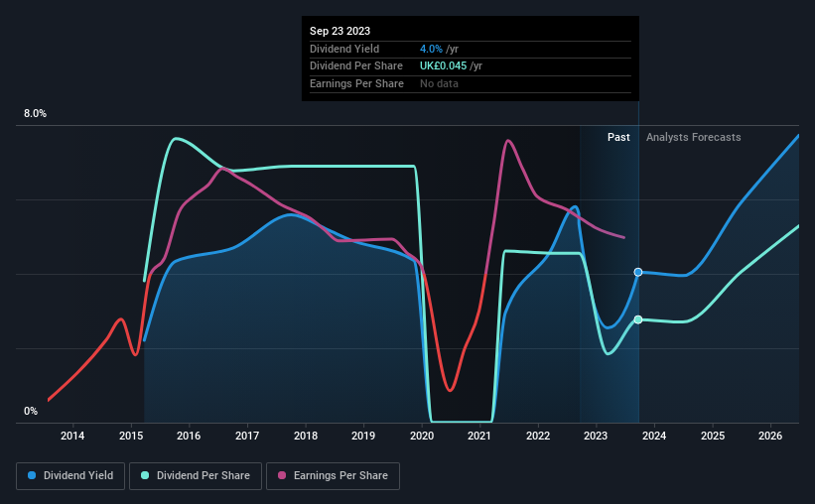The width and height of the screenshot is (815, 504).
Task: Click the 2020 x-axis year label
Action: 422,436
